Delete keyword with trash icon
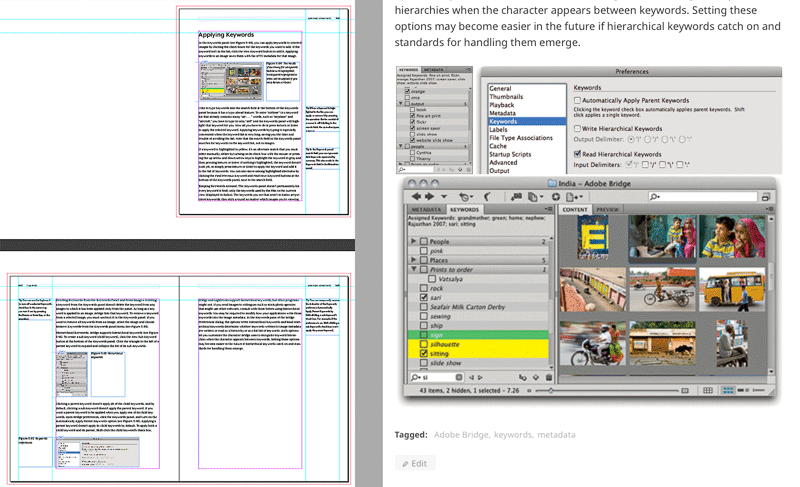This screenshot has width=800, height=487. (549, 377)
